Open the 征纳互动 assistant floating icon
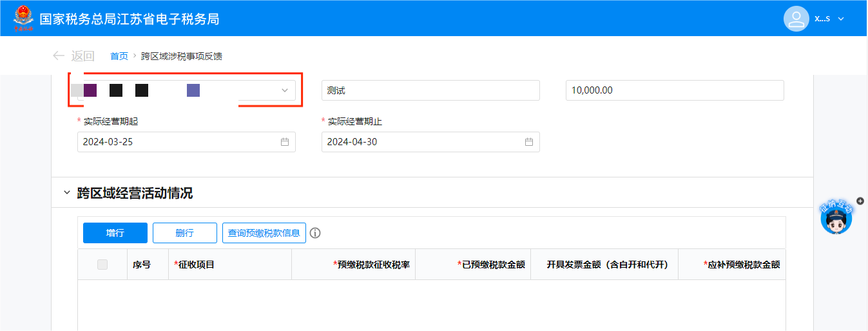868x331 pixels. tap(836, 218)
